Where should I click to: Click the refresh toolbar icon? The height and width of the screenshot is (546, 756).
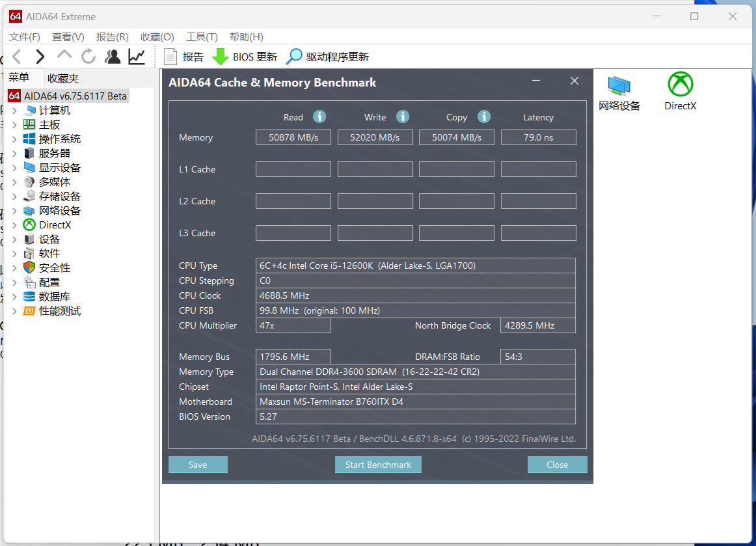pyautogui.click(x=88, y=57)
